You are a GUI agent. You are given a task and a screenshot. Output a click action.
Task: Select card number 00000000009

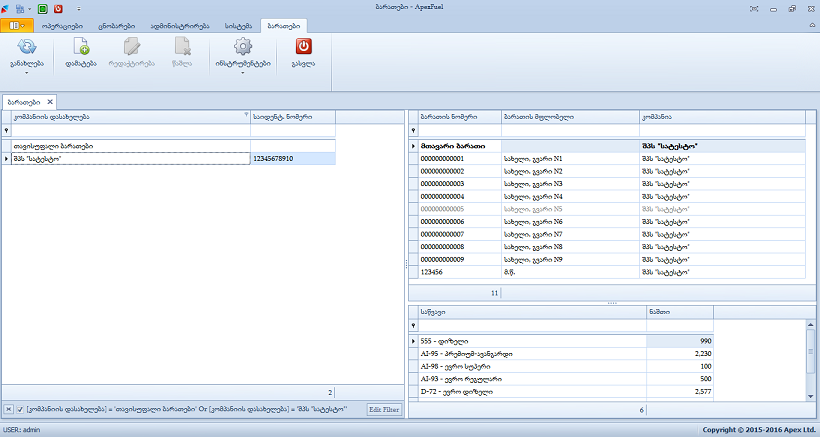click(460, 260)
